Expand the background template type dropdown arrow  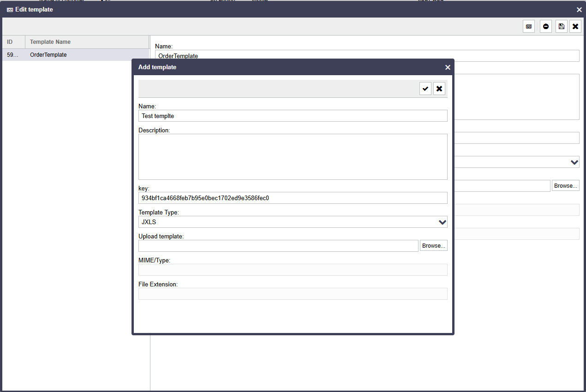(x=574, y=162)
